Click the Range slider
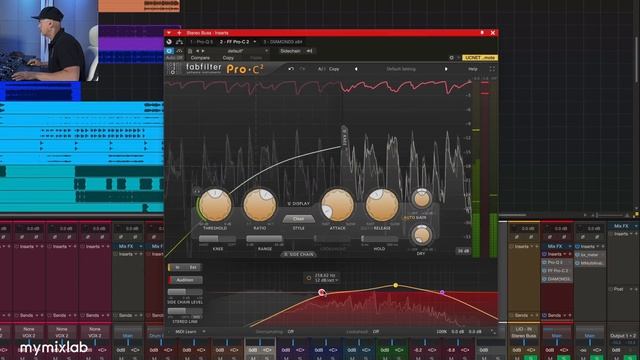This screenshot has height=360, width=640. point(264,238)
